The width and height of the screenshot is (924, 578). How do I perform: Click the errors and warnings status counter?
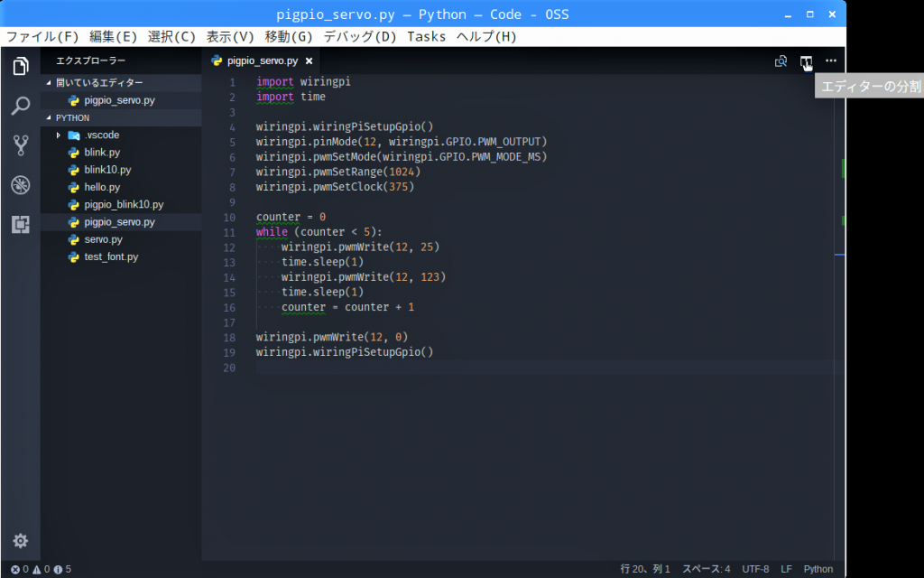pos(41,569)
